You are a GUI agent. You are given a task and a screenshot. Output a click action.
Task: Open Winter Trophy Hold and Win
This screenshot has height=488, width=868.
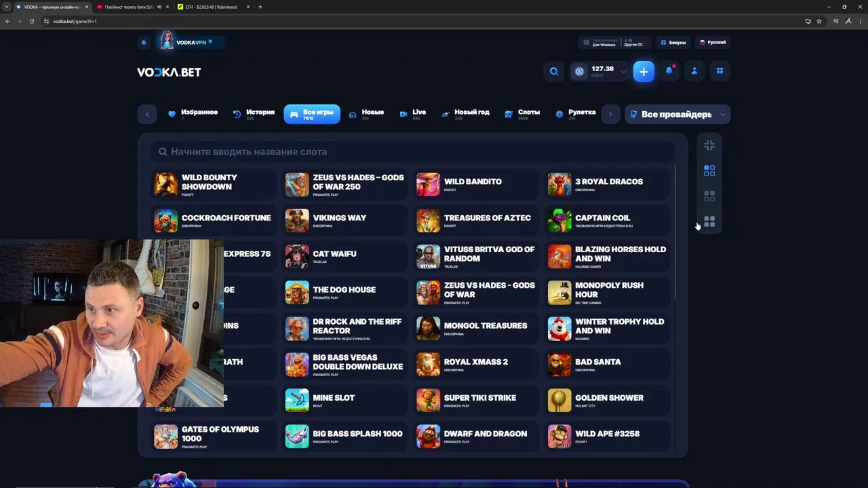pos(608,328)
